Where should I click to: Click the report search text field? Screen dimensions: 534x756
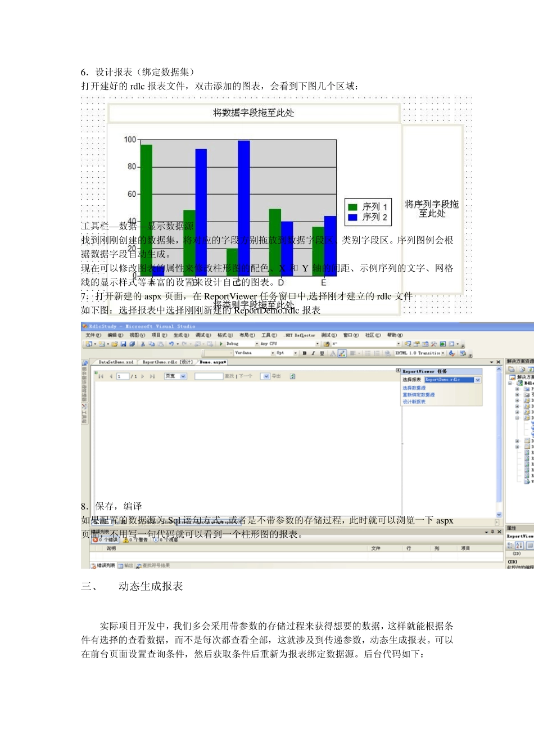coord(209,376)
